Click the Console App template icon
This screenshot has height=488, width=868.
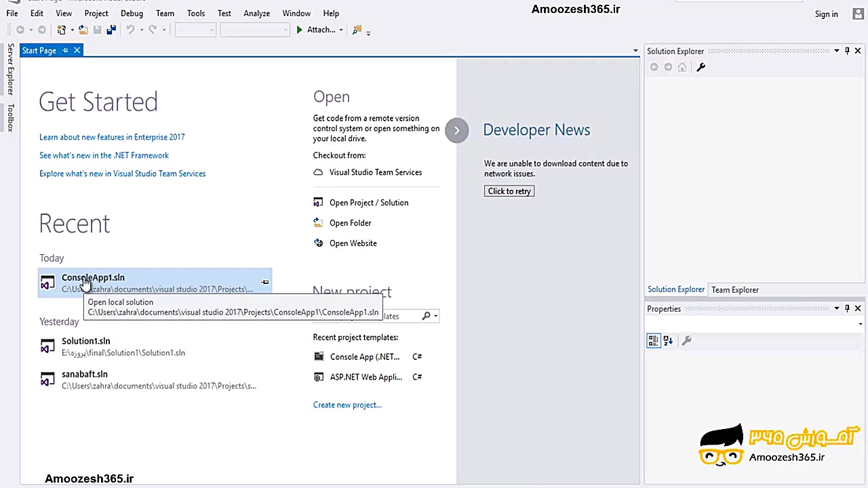[x=319, y=357]
